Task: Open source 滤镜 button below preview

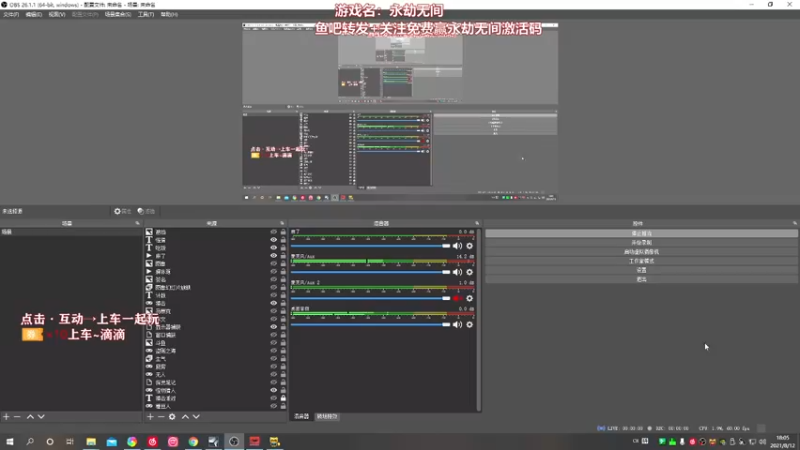Action: (x=146, y=211)
